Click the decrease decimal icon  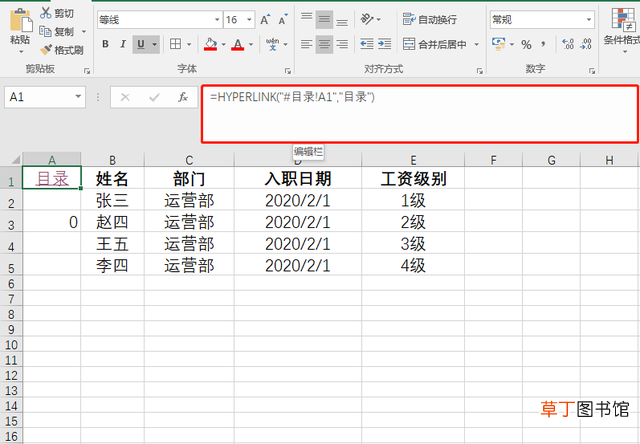pyautogui.click(x=586, y=44)
